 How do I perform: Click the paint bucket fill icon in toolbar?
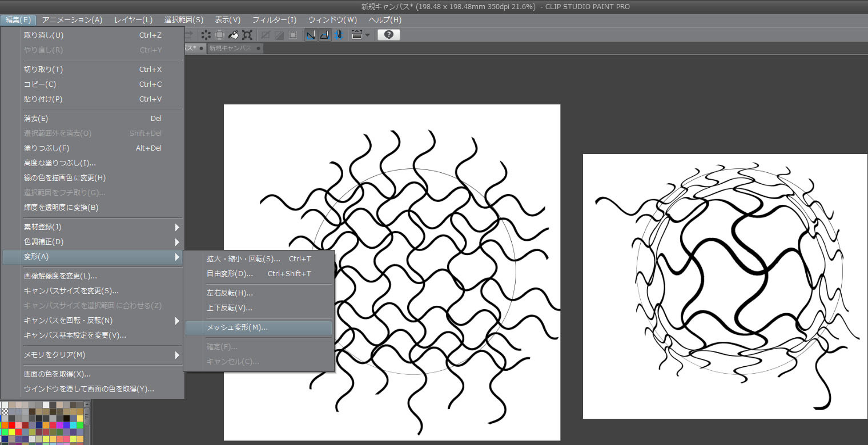(x=233, y=35)
